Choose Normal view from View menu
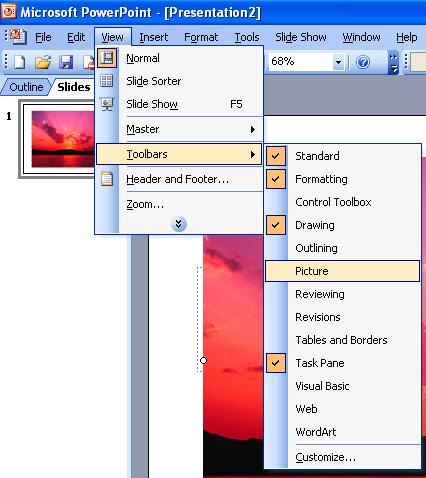Screen dimensions: 426x478 point(179,58)
